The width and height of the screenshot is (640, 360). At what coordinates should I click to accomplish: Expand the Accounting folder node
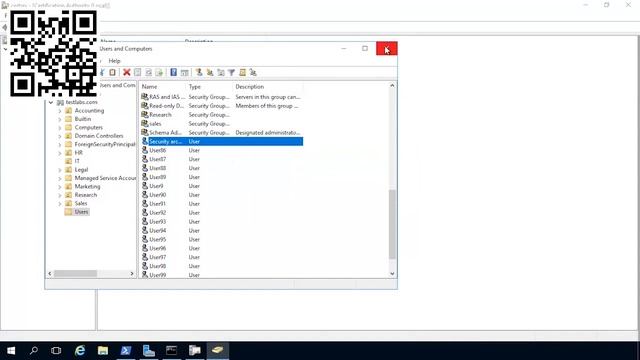pos(60,111)
